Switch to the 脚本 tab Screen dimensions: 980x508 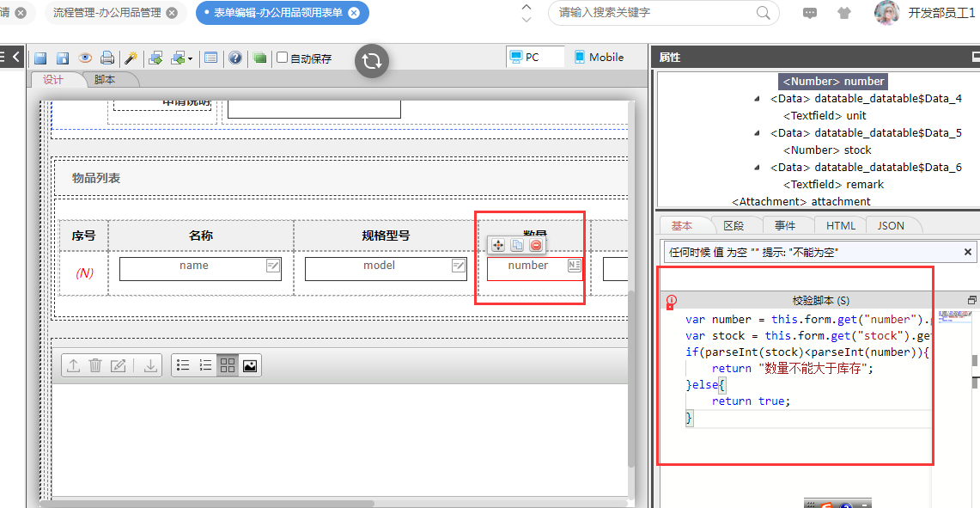tap(105, 79)
